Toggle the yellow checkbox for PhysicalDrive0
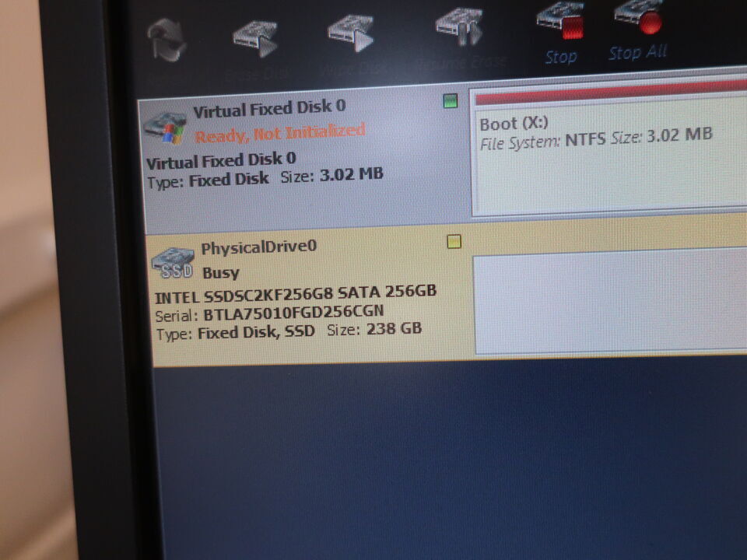 454,242
